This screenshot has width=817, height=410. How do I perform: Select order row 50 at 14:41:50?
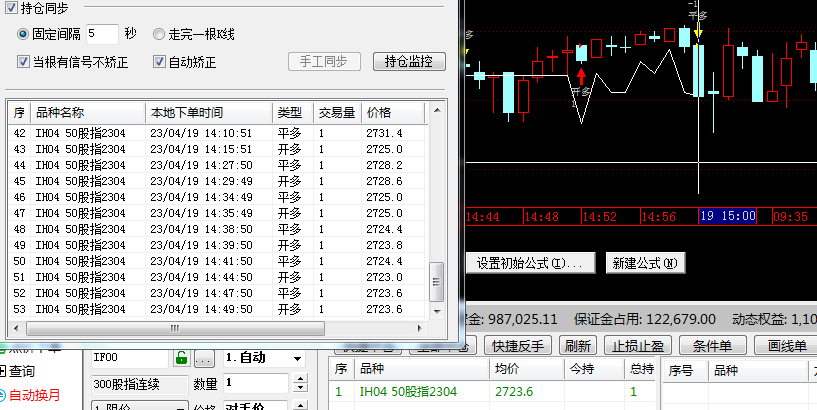pos(218,261)
